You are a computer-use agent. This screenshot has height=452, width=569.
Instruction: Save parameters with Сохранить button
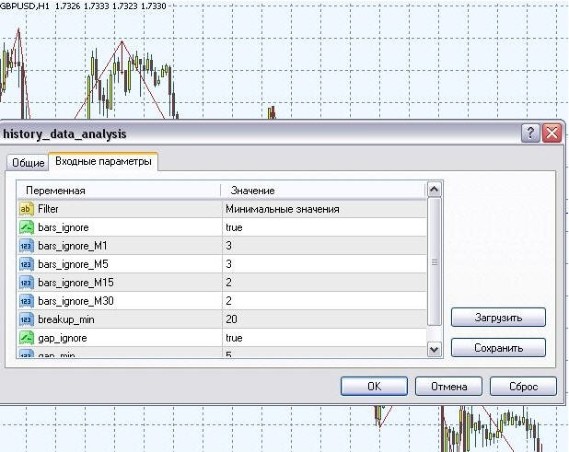click(498, 348)
